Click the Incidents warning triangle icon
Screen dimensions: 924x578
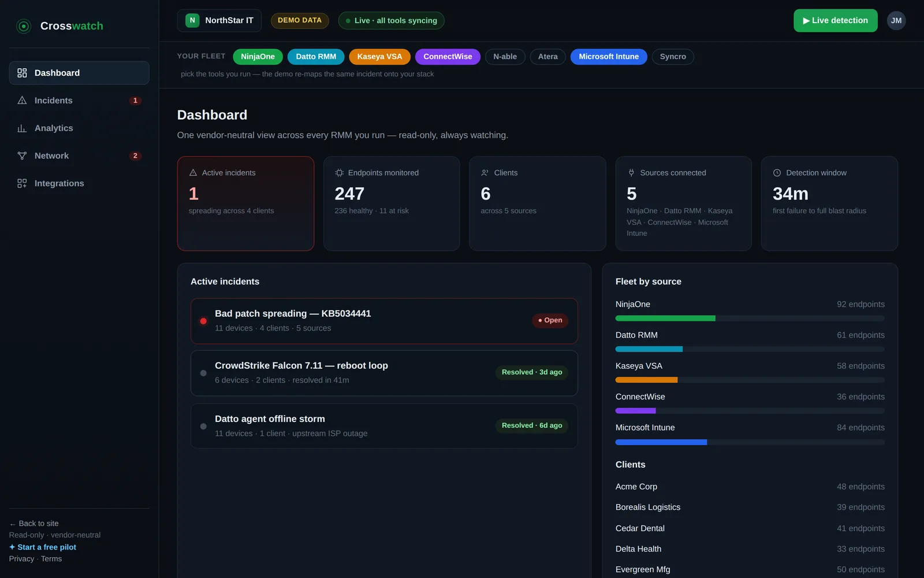(x=22, y=101)
